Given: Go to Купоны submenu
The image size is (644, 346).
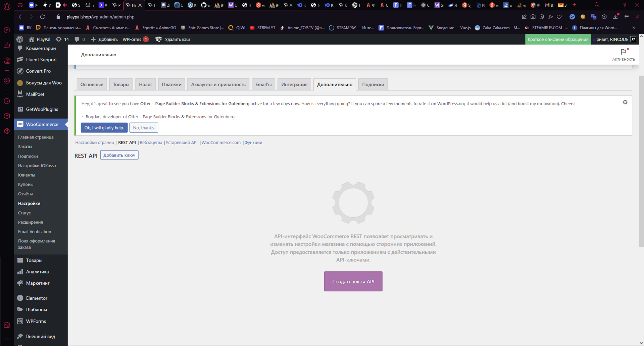Looking at the screenshot, I should click(x=26, y=184).
